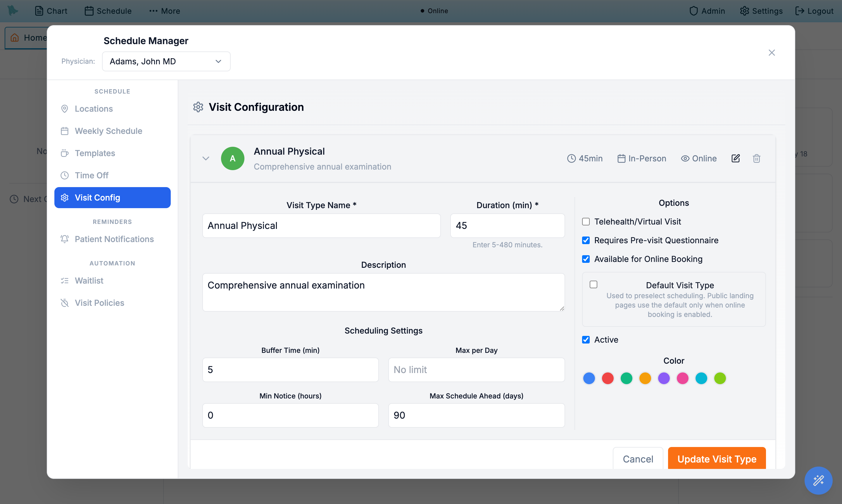Click the Patient Notifications bell icon
Screen dimensions: 842x504
(65, 239)
